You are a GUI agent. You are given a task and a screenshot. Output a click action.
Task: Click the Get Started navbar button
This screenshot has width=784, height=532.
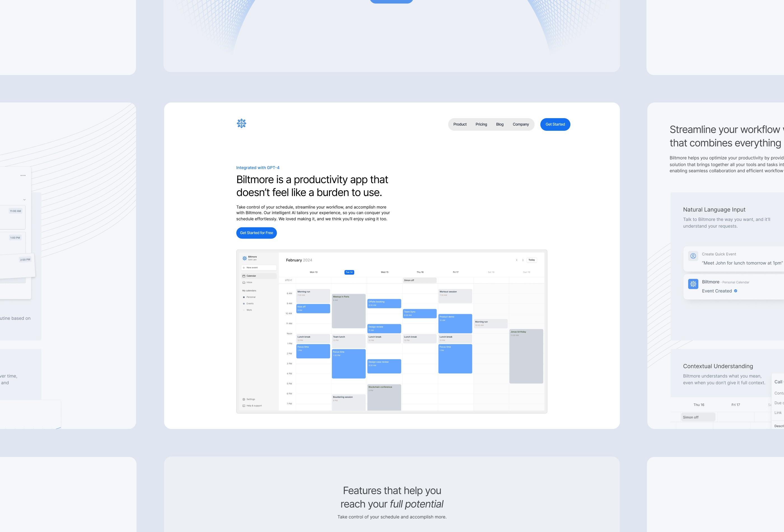[x=555, y=124]
